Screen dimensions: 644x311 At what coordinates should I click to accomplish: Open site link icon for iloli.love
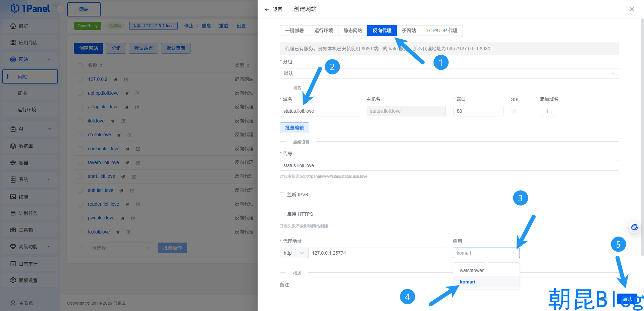click(113, 121)
